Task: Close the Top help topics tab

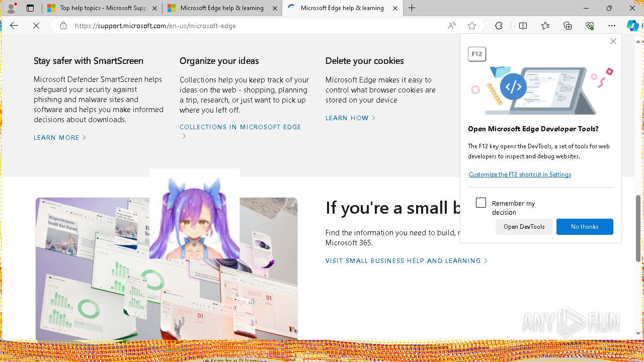Action: click(x=154, y=9)
